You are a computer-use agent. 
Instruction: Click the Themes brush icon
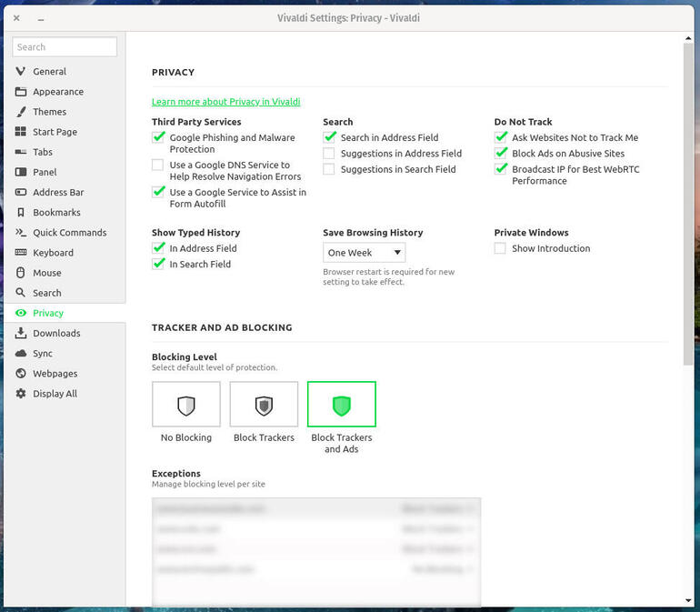tap(21, 112)
